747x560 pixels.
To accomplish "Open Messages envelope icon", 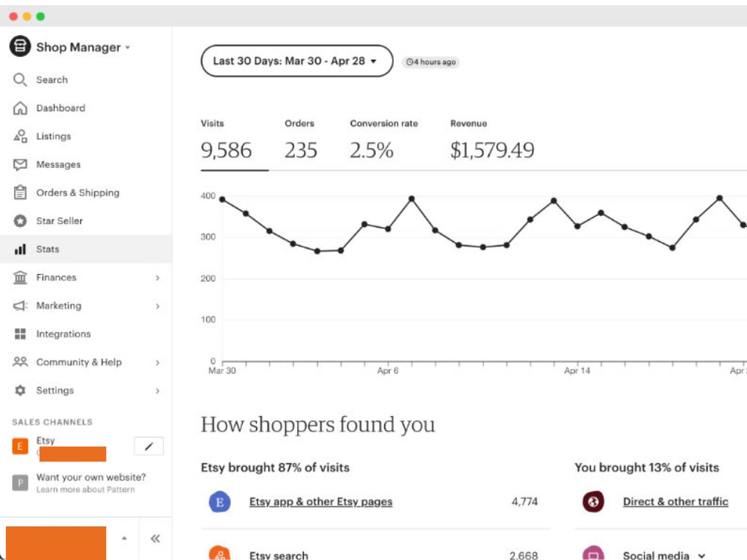I will [19, 164].
